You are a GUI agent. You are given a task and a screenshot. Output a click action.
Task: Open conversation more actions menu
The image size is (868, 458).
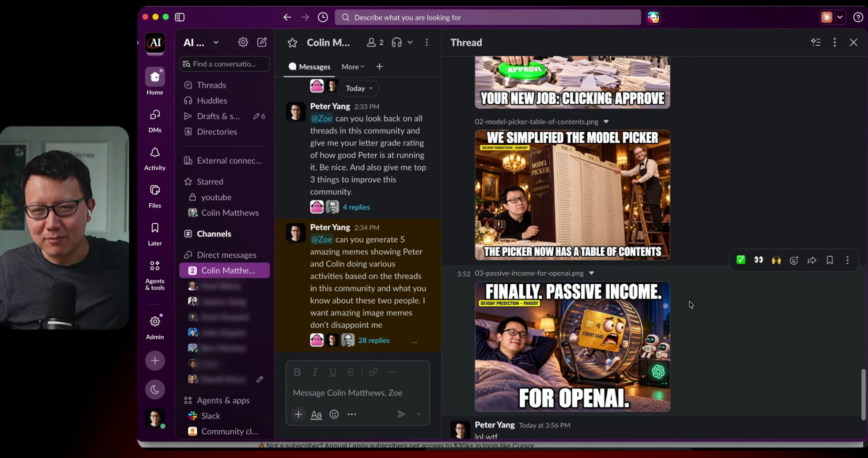coord(427,43)
